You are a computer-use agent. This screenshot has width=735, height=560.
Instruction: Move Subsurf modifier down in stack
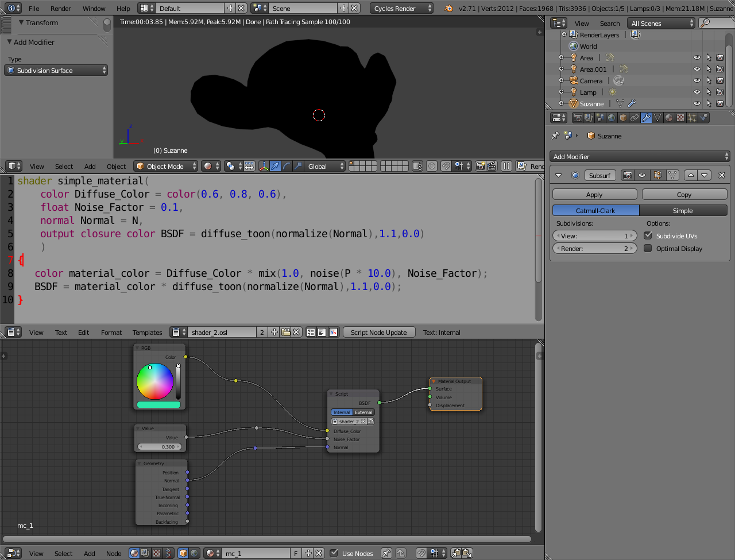[705, 175]
